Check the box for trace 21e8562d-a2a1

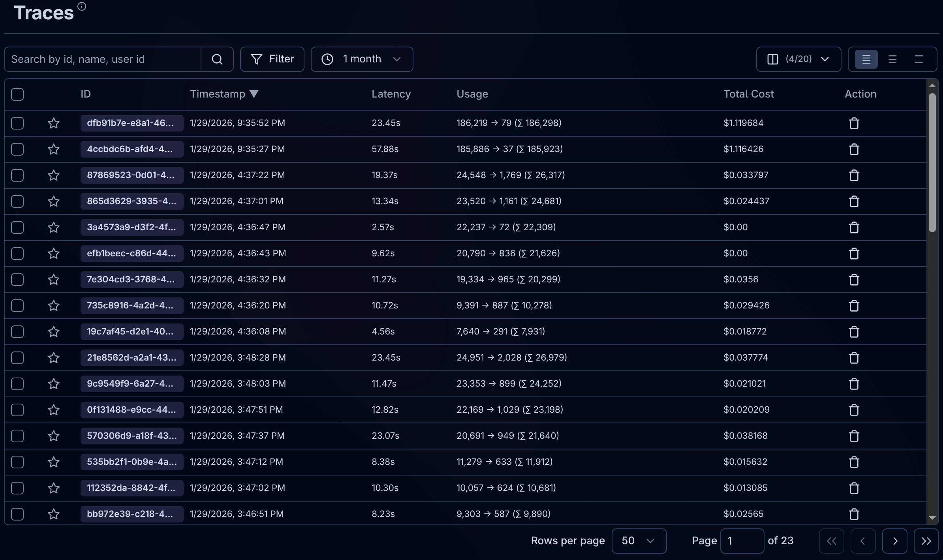(x=17, y=358)
